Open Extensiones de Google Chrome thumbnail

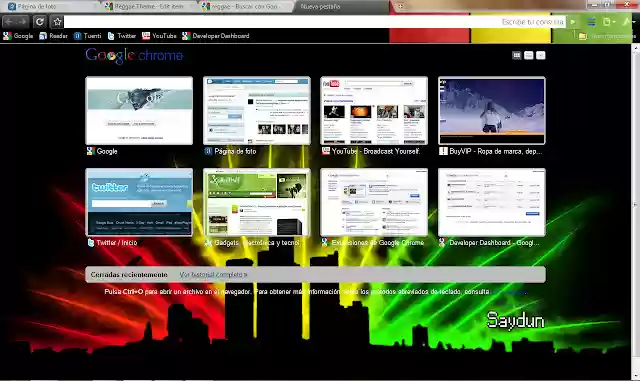[x=374, y=202]
